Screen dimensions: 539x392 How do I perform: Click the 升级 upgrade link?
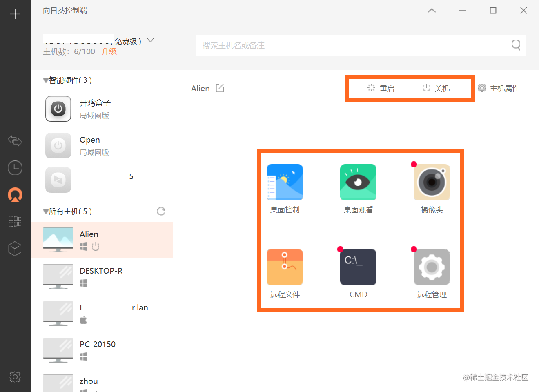(x=109, y=51)
